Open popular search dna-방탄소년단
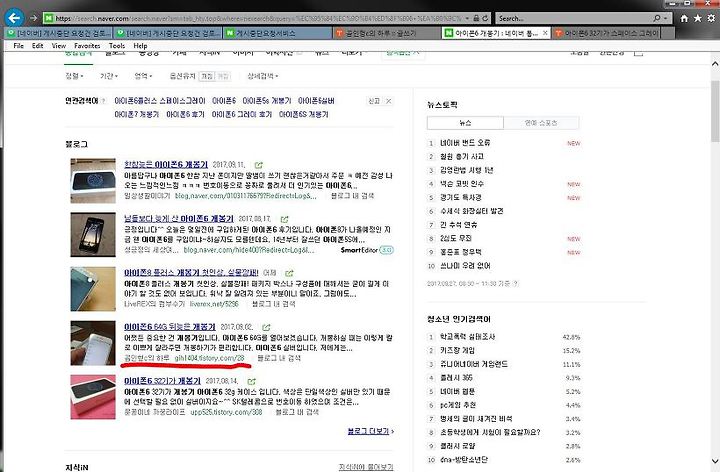The width and height of the screenshot is (720, 472). (464, 460)
